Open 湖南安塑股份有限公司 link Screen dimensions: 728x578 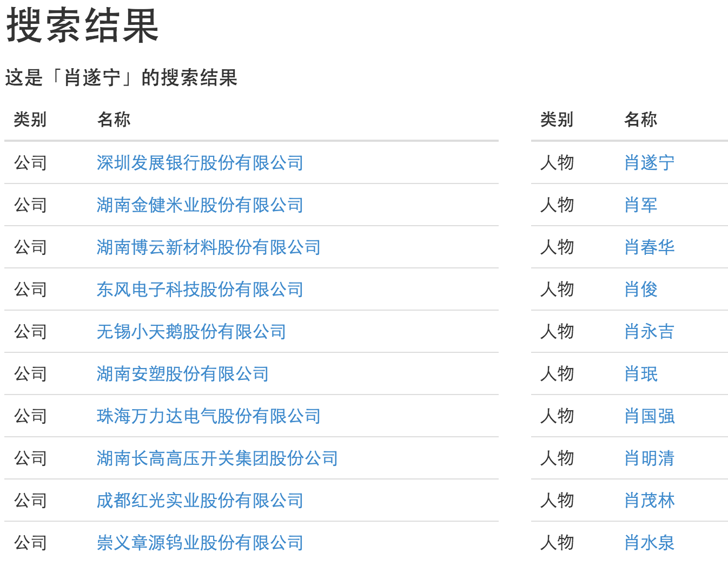pyautogui.click(x=182, y=374)
